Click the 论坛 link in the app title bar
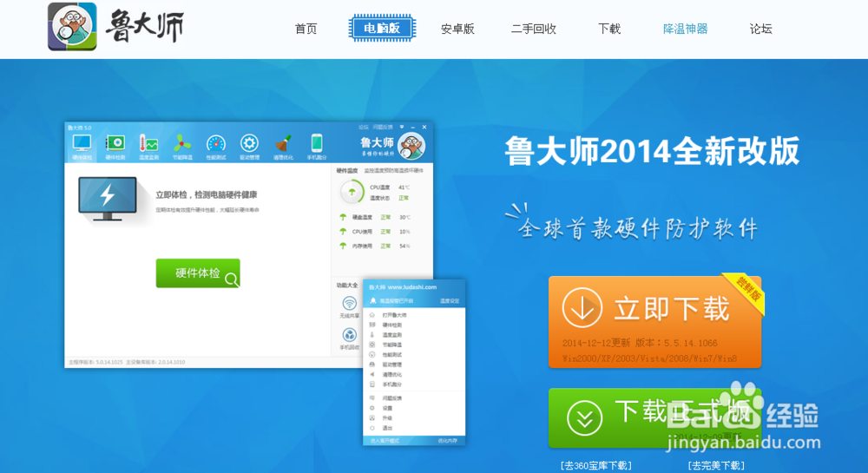This screenshot has width=868, height=473. tap(363, 128)
